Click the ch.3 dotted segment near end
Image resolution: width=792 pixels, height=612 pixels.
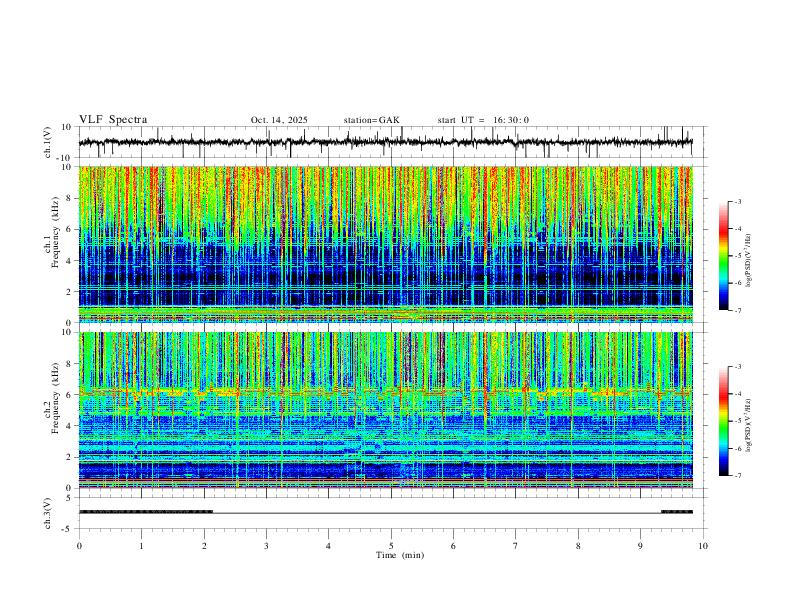click(x=677, y=512)
